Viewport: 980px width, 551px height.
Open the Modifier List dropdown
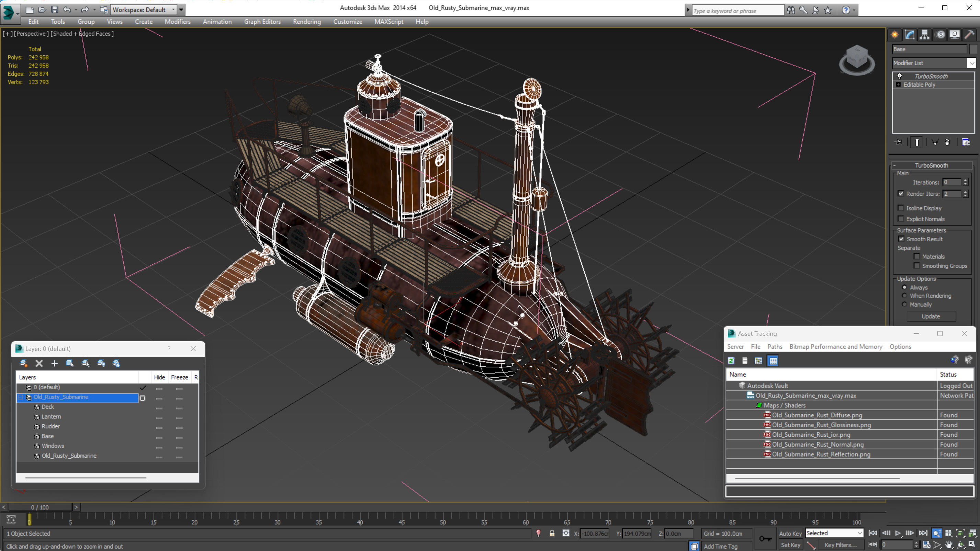tap(971, 63)
